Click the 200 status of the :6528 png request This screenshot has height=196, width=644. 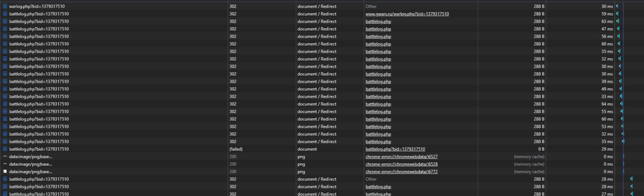point(233,164)
